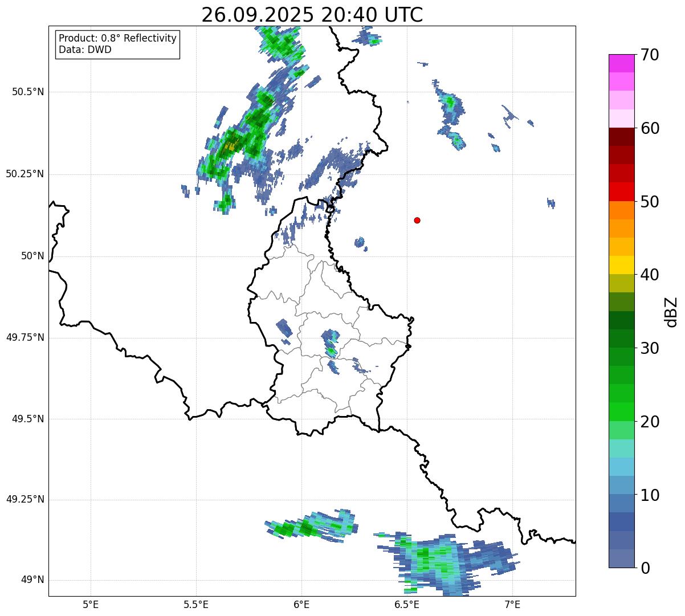The height and width of the screenshot is (616, 685).
Task: Click the small radar echo in central Luxembourg
Action: 330,343
